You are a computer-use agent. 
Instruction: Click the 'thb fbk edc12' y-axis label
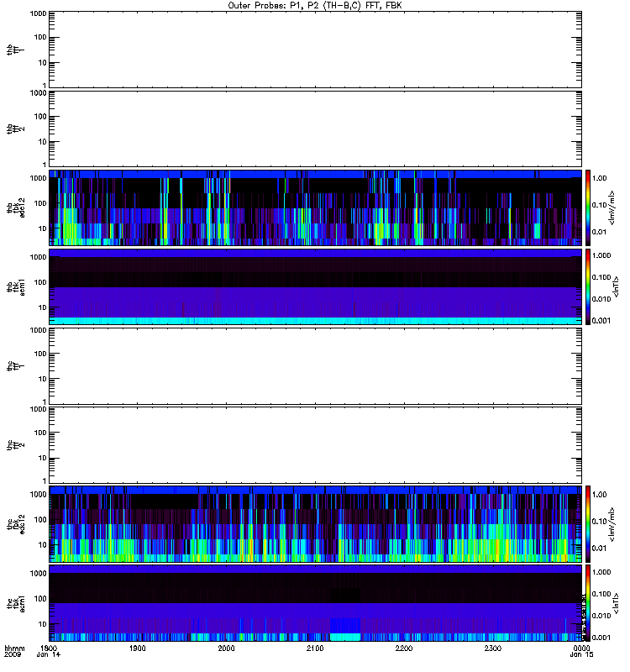(x=15, y=207)
